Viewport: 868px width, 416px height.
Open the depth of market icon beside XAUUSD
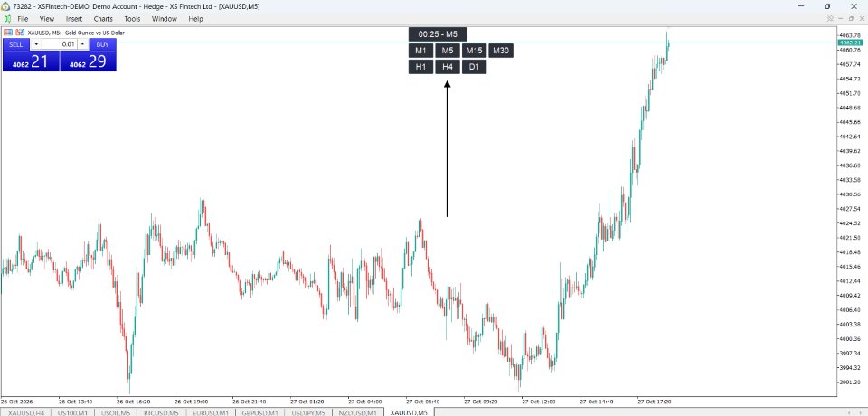(19, 33)
